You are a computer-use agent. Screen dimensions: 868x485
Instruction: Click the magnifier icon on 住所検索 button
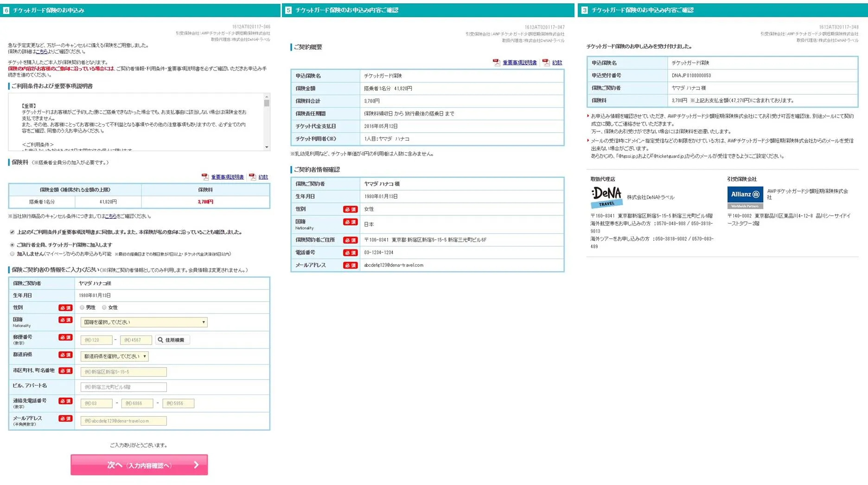coord(160,340)
